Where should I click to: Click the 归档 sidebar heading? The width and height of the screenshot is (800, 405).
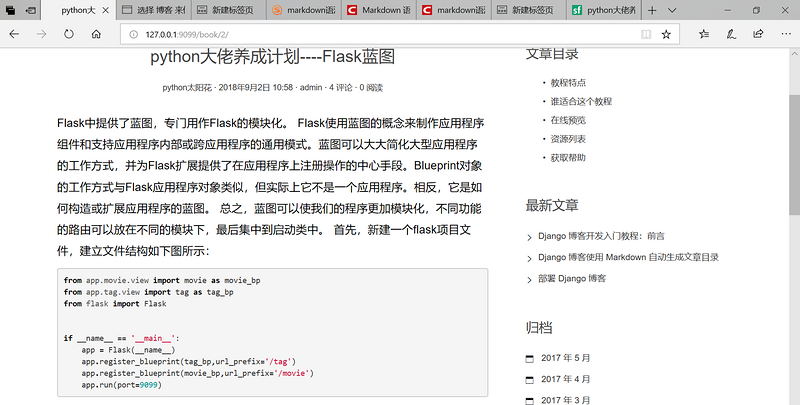539,327
